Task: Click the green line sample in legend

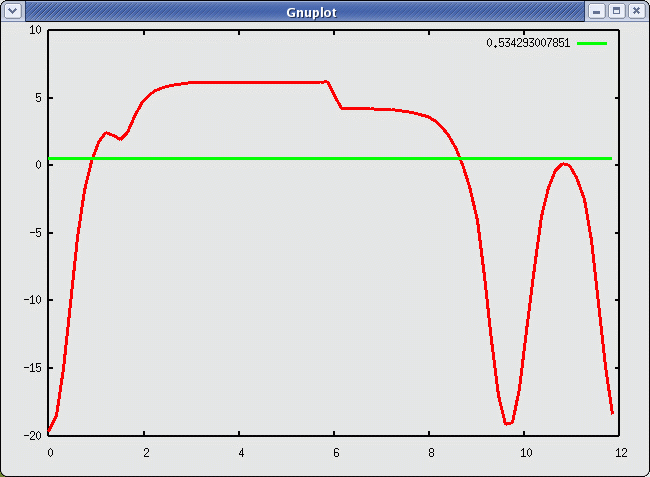Action: click(x=592, y=43)
